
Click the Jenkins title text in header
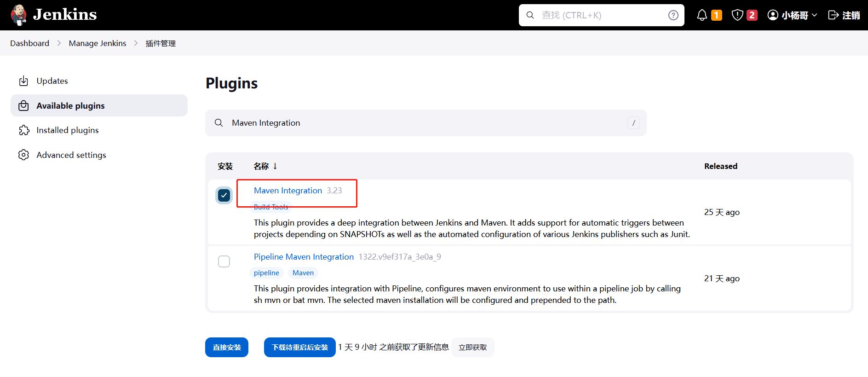65,15
